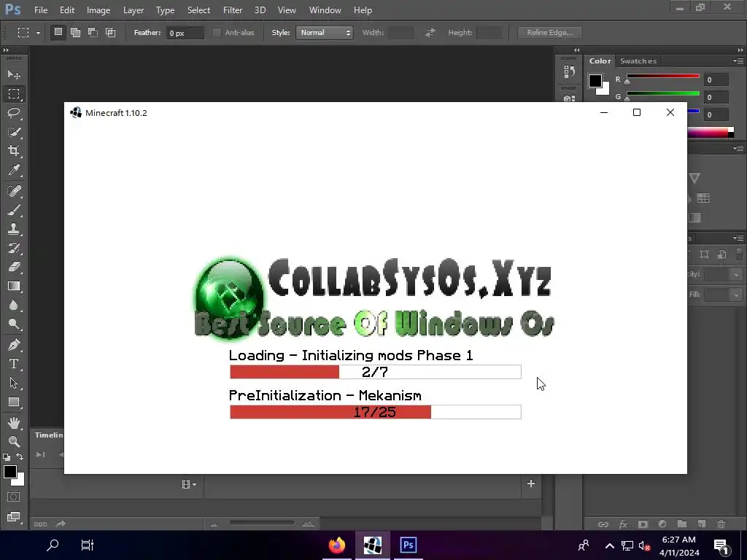Open the notification center
Image resolution: width=747 pixels, height=560 pixels.
pyautogui.click(x=721, y=546)
